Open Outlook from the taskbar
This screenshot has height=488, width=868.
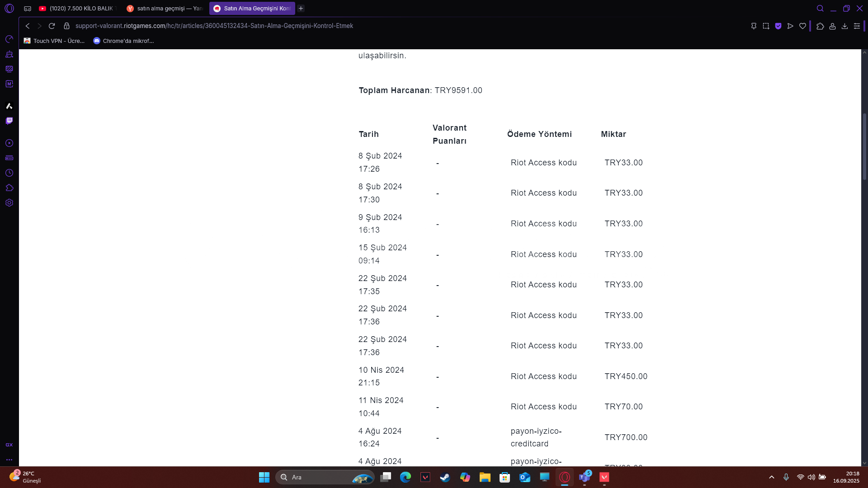click(x=524, y=477)
